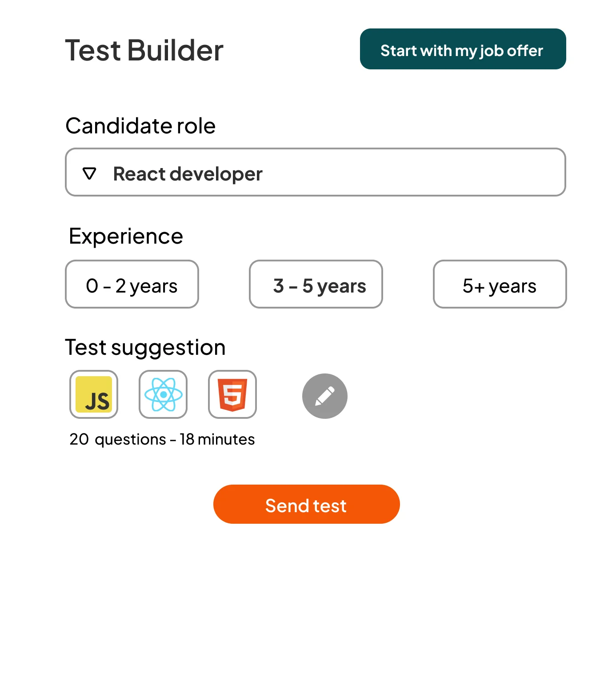Click the Test suggestion label
This screenshot has width=616, height=682.
point(145,347)
